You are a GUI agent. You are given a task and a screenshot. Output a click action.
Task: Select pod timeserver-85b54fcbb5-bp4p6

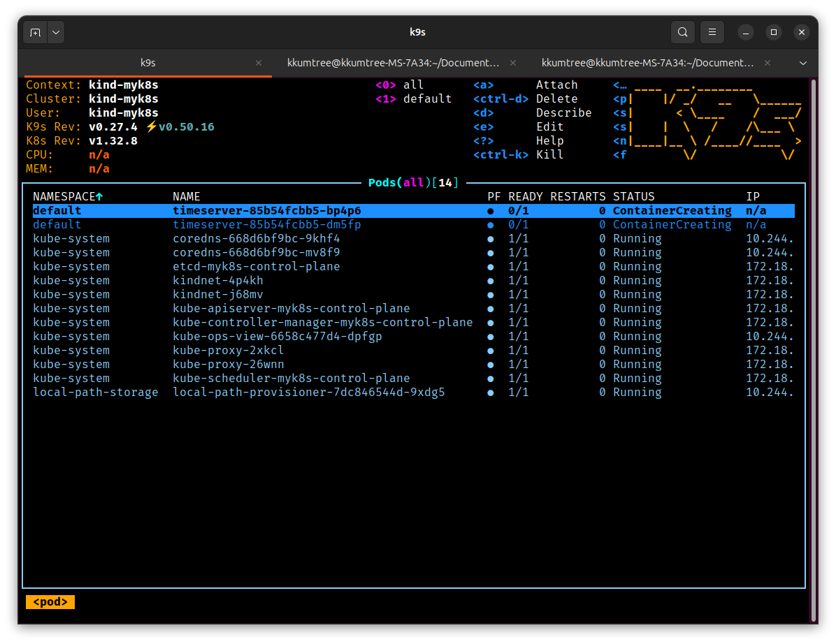point(413,211)
